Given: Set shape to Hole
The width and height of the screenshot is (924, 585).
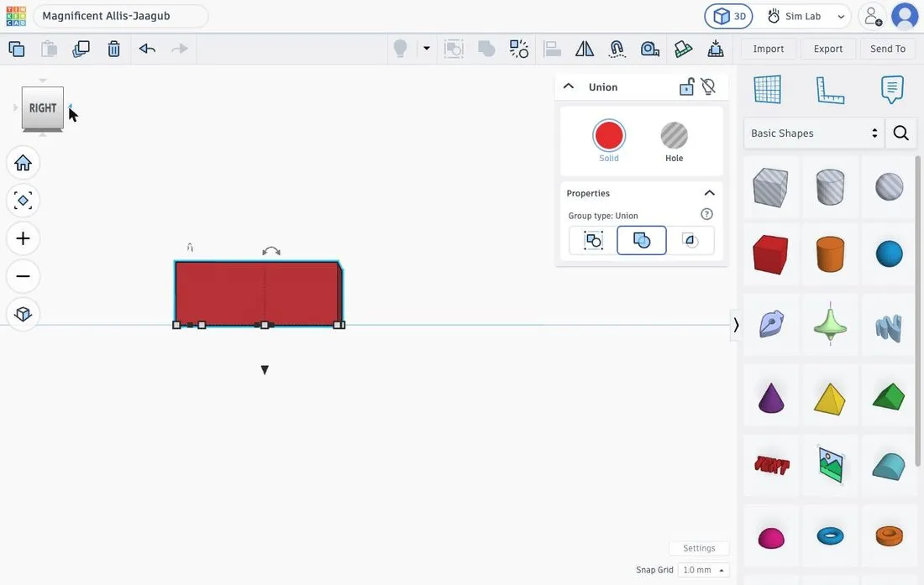Looking at the screenshot, I should coord(674,142).
